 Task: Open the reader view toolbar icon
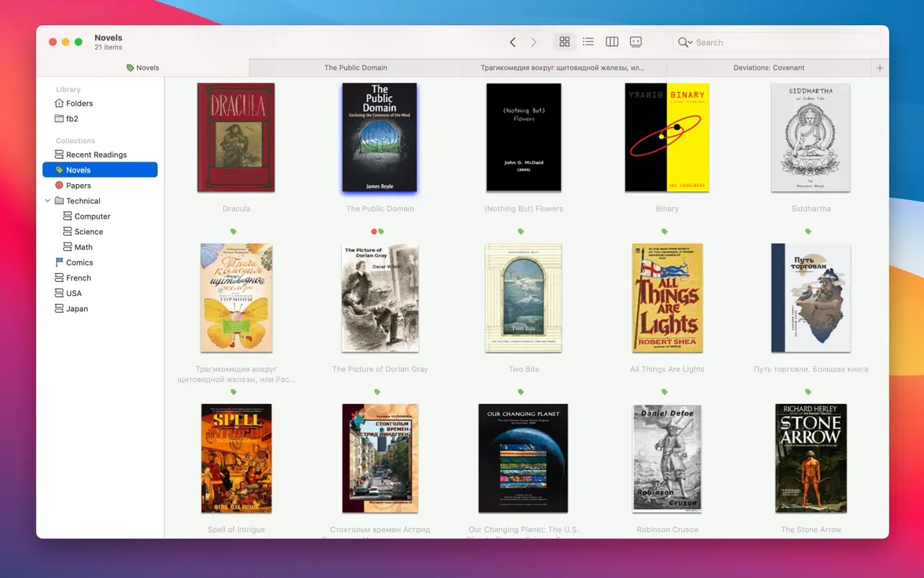coord(635,42)
